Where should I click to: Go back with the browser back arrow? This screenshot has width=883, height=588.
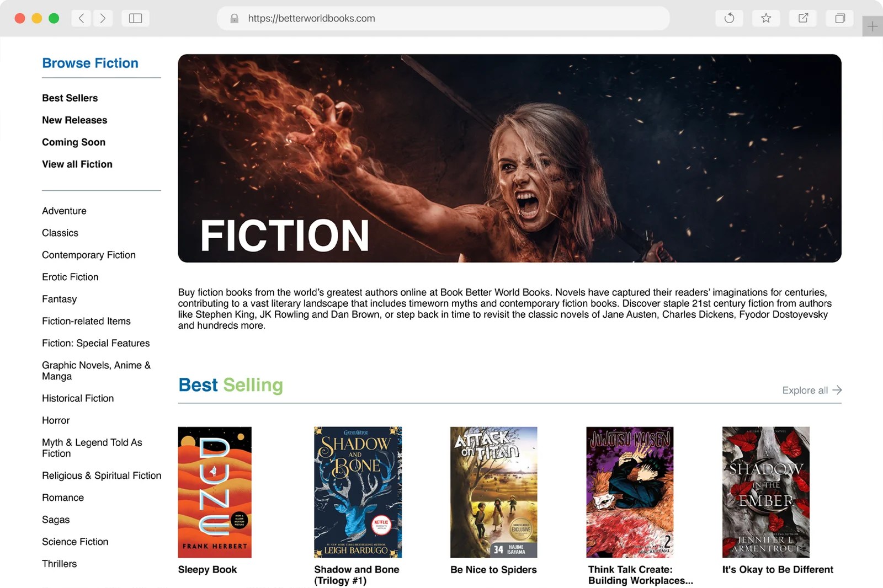81,18
